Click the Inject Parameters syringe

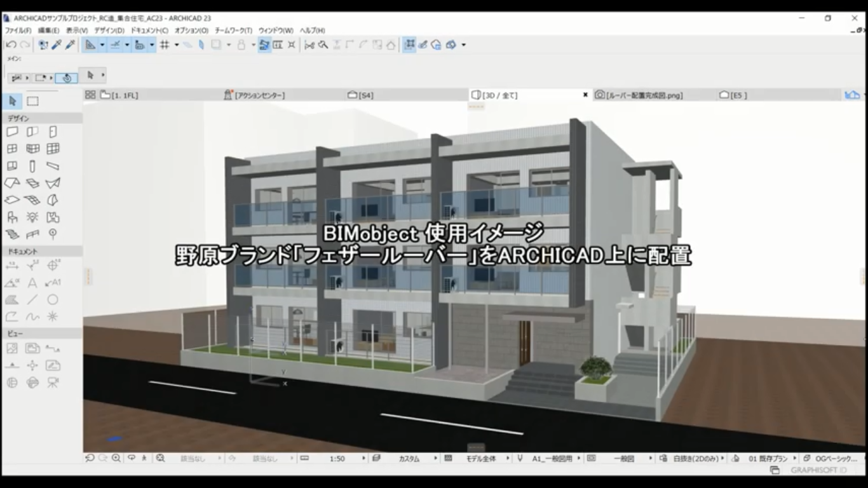[x=71, y=44]
